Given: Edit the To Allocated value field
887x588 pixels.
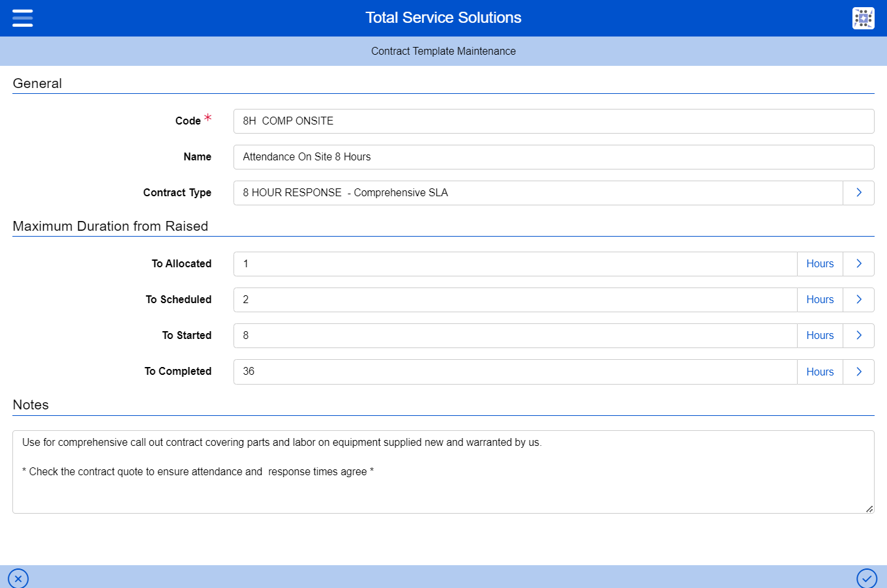Looking at the screenshot, I should click(x=515, y=264).
